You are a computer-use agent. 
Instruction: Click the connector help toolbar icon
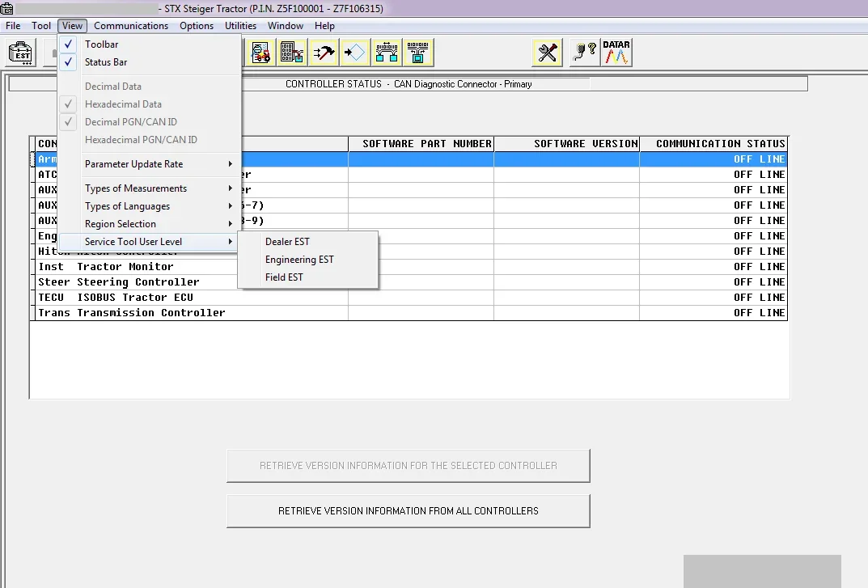(583, 52)
